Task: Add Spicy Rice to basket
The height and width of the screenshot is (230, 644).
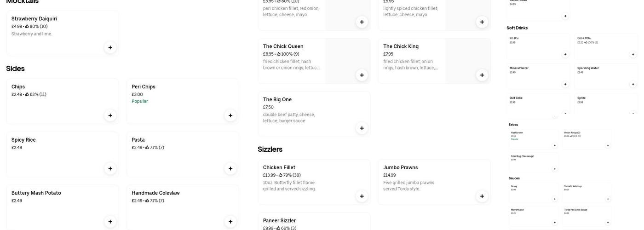Action: click(110, 169)
